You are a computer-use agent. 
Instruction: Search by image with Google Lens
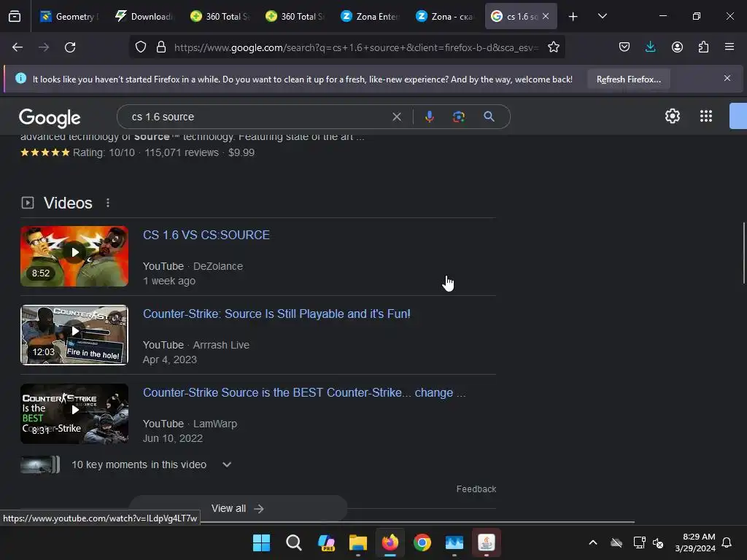(x=459, y=117)
